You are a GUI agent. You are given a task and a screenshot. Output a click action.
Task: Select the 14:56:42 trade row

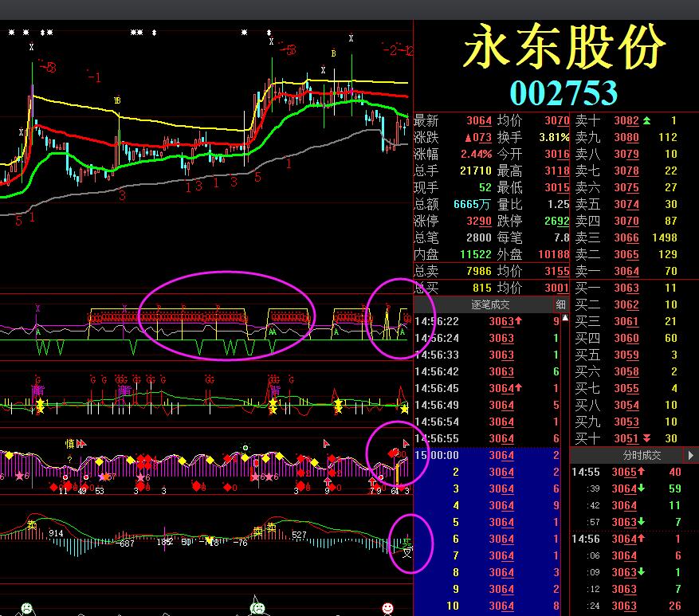(487, 371)
